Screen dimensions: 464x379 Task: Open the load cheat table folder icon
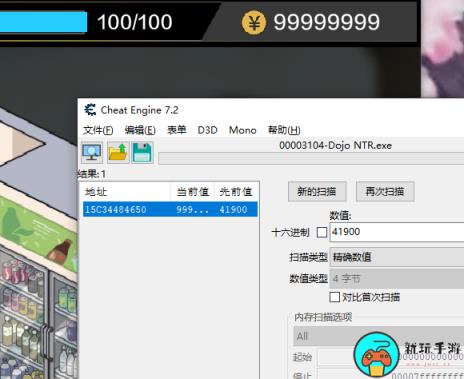[118, 153]
